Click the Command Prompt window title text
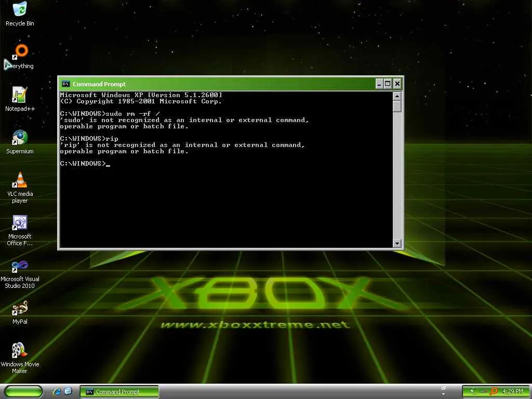 [99, 84]
